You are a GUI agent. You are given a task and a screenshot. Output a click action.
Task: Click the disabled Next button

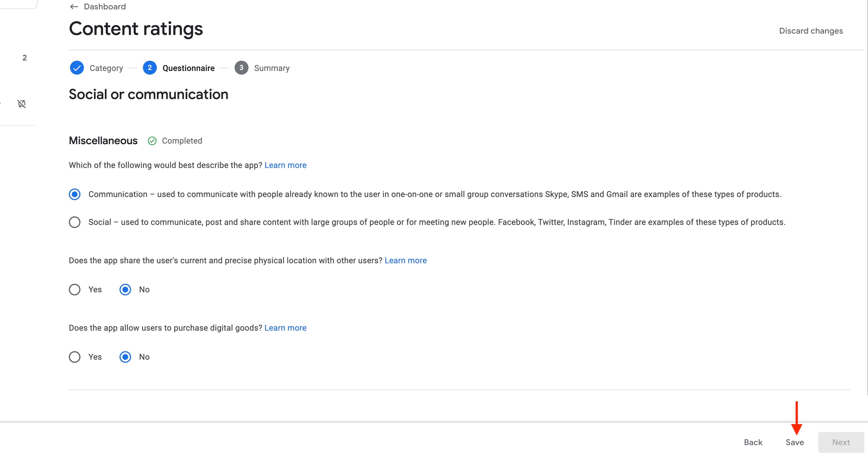click(841, 442)
